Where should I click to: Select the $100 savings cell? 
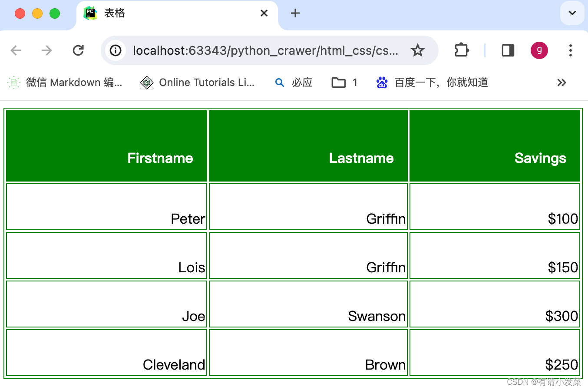[495, 207]
